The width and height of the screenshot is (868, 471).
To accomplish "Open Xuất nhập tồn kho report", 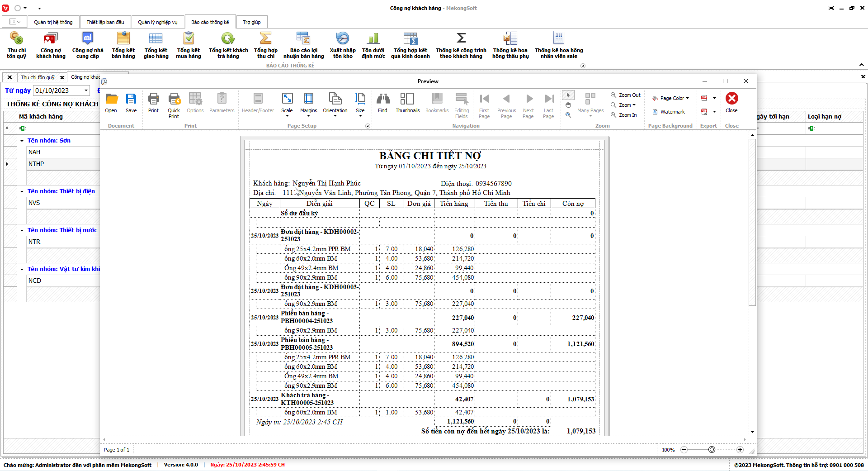I will (343, 45).
